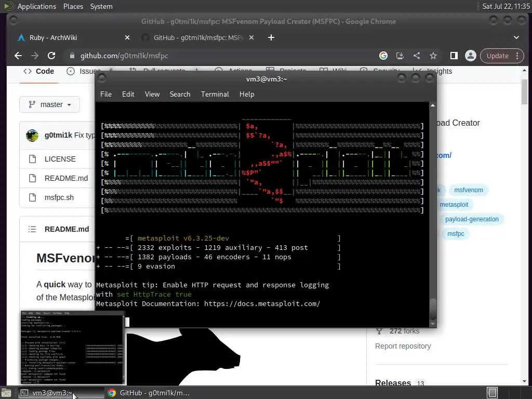Open g0tmi1k commit author link

click(x=58, y=136)
